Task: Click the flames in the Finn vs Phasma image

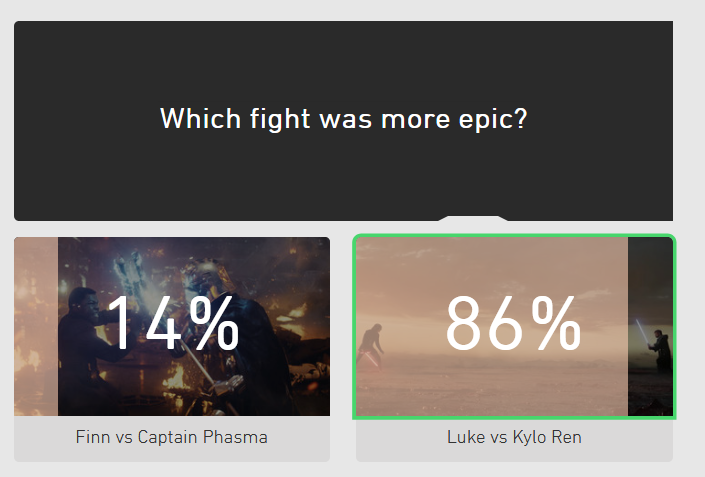Action: tap(178, 378)
